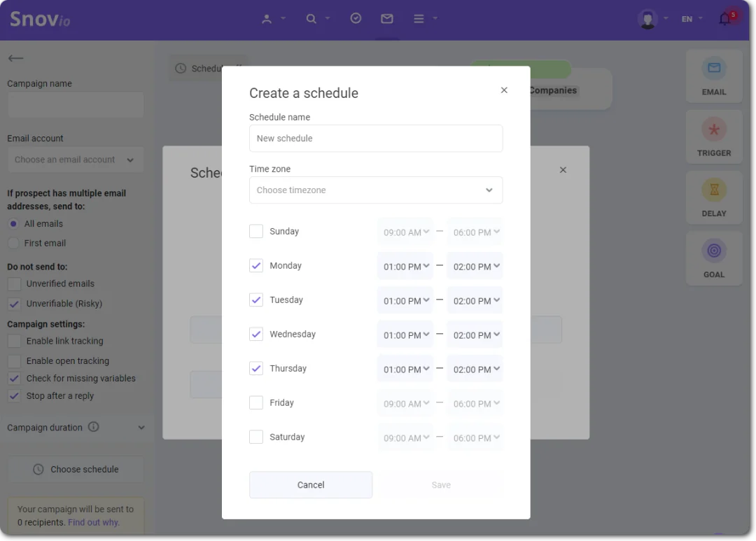Check the Sunday checkbox
756x541 pixels.
tap(256, 232)
